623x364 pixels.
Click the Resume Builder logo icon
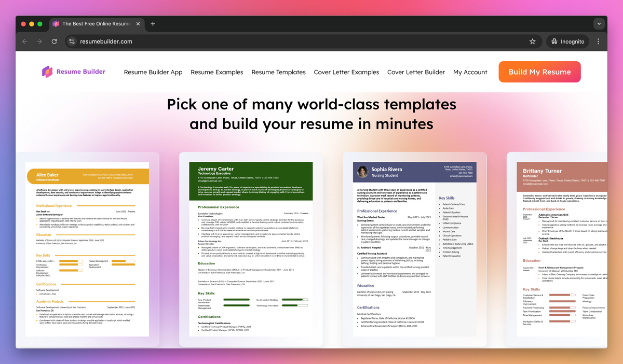tap(47, 72)
